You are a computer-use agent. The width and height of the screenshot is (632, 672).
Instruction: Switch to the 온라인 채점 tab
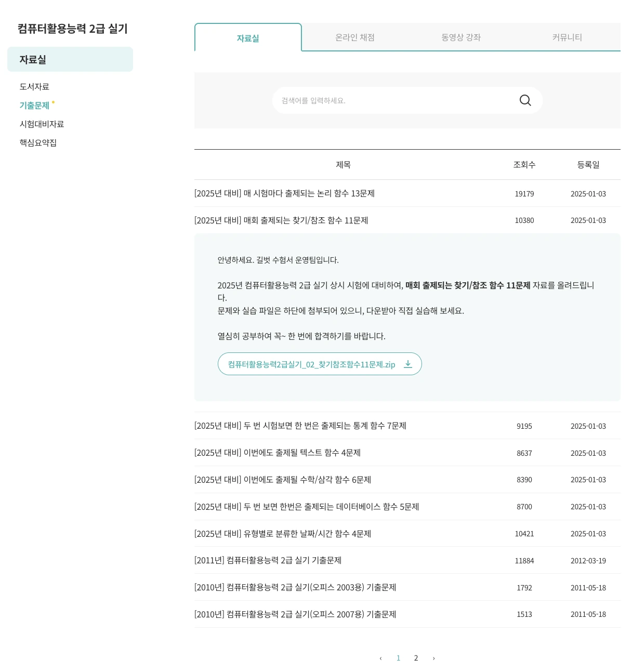[354, 37]
